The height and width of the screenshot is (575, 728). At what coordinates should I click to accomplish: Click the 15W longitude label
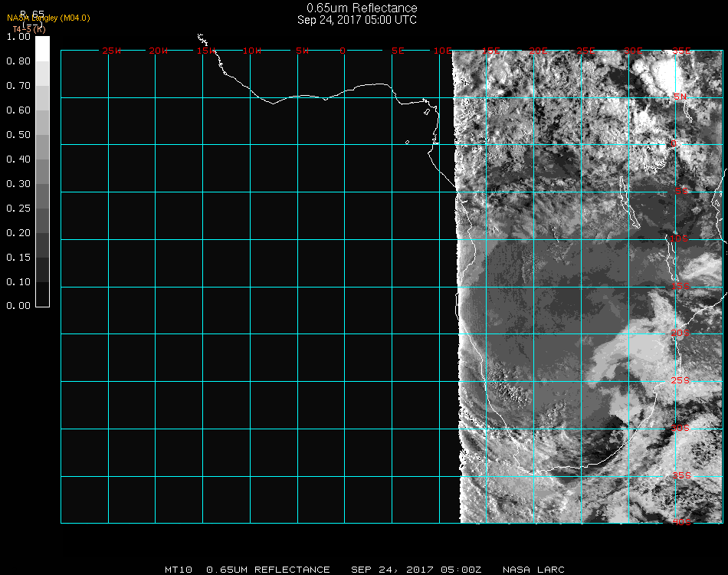coord(206,51)
